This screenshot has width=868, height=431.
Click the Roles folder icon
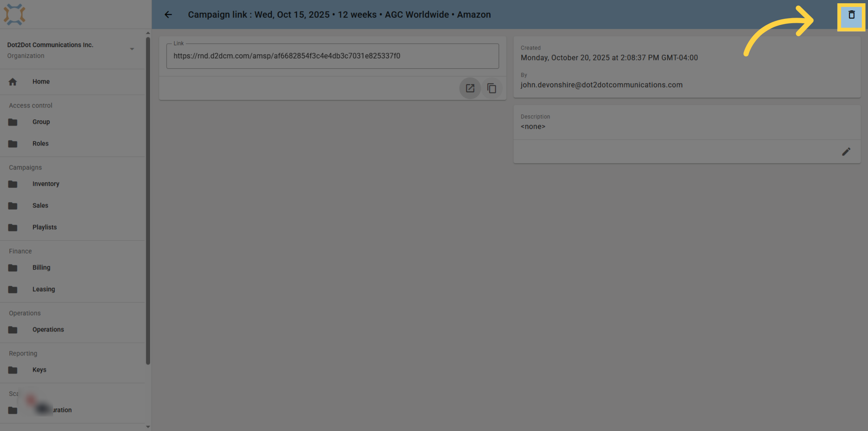tap(13, 144)
